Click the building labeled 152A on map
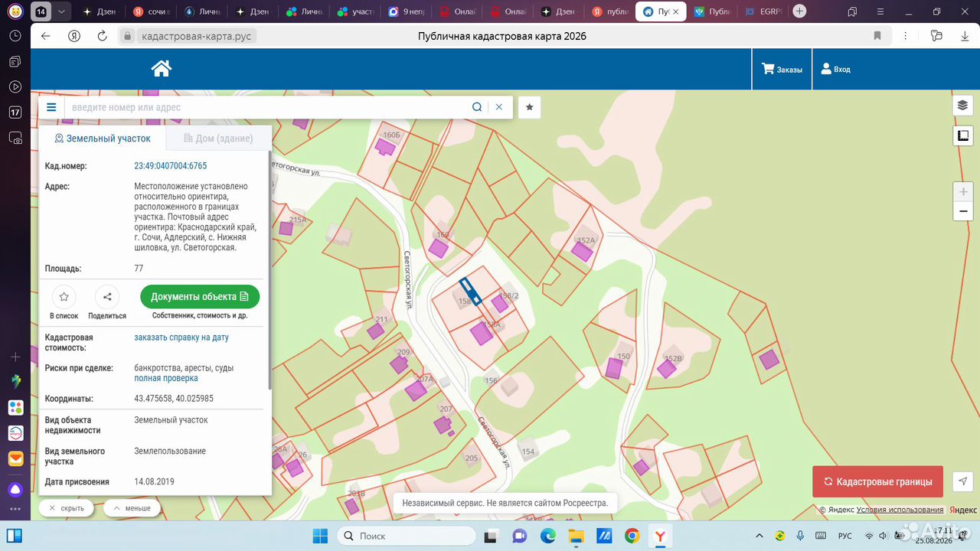Viewport: 980px width, 551px height. 582,251
